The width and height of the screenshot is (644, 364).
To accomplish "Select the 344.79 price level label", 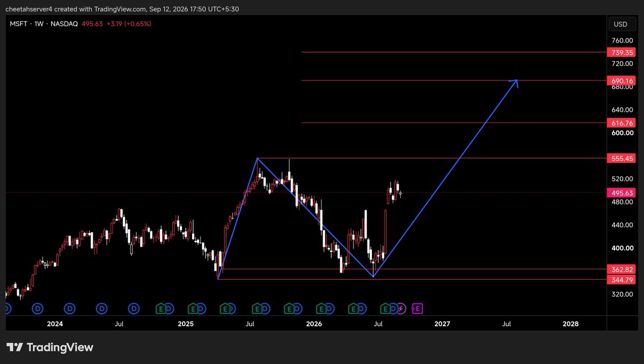I will (x=623, y=280).
